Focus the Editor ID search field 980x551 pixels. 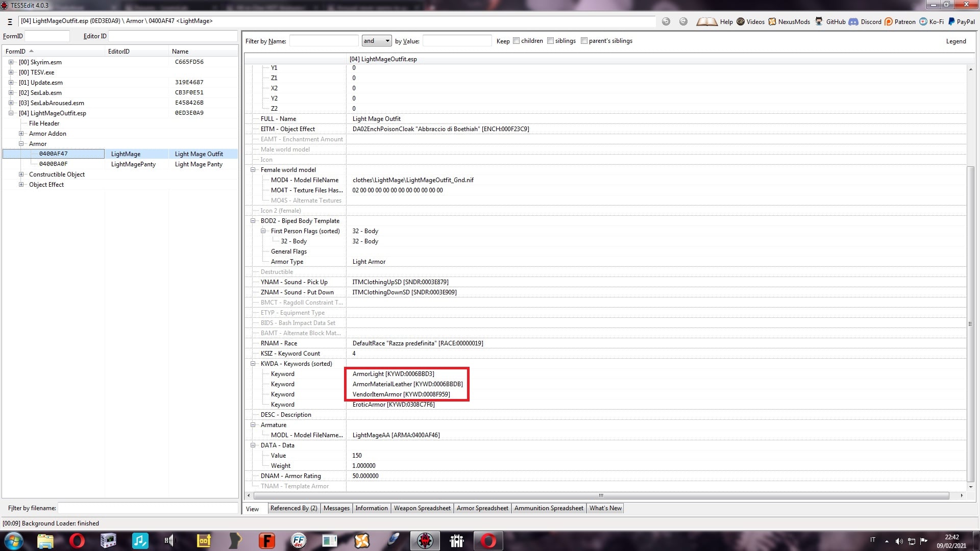pos(173,36)
